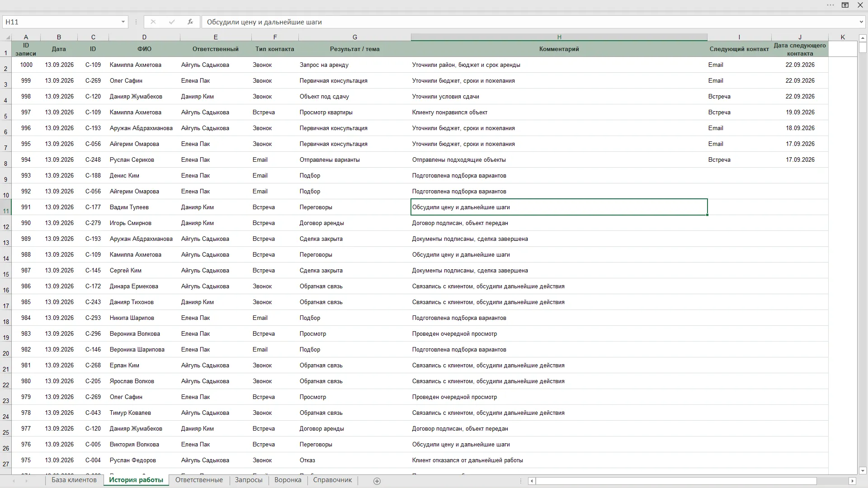This screenshot has height=488, width=868.
Task: Click the Комментарий header cell
Action: (559, 49)
